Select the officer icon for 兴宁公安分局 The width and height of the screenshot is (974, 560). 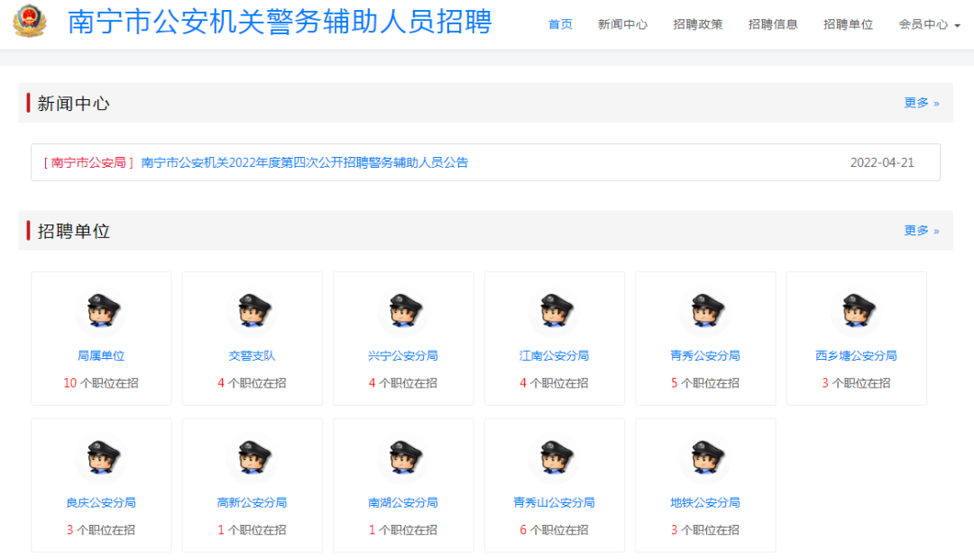pyautogui.click(x=403, y=311)
